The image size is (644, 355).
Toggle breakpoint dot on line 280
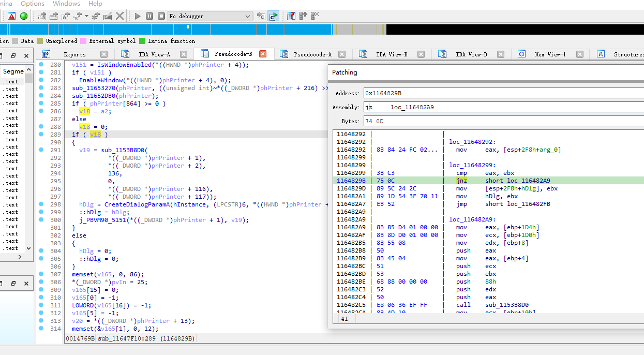(41, 65)
